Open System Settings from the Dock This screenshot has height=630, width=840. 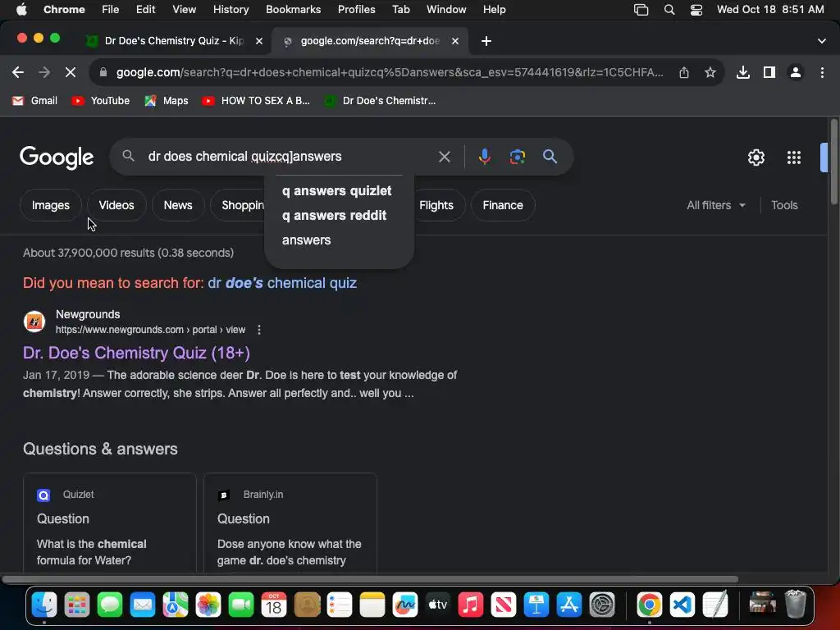point(602,605)
